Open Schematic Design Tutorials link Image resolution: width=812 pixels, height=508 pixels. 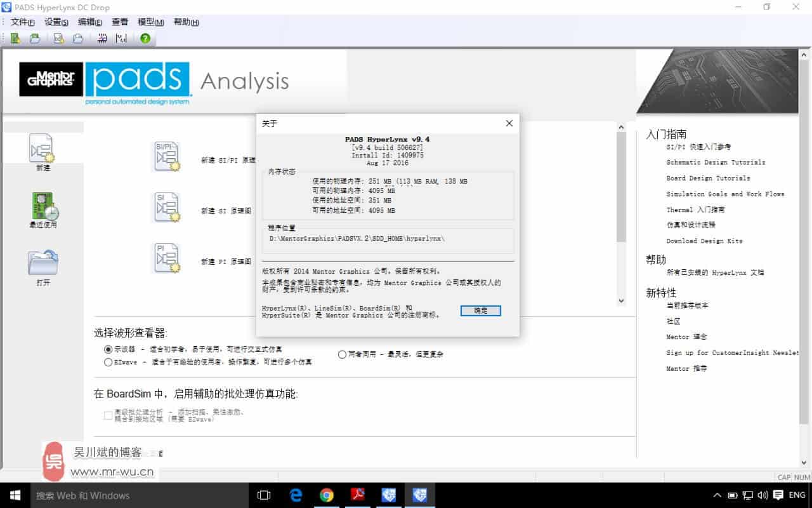[716, 163]
